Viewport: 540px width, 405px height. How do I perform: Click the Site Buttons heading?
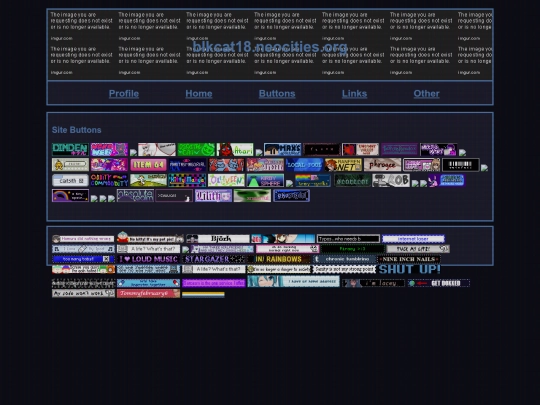[x=76, y=130]
